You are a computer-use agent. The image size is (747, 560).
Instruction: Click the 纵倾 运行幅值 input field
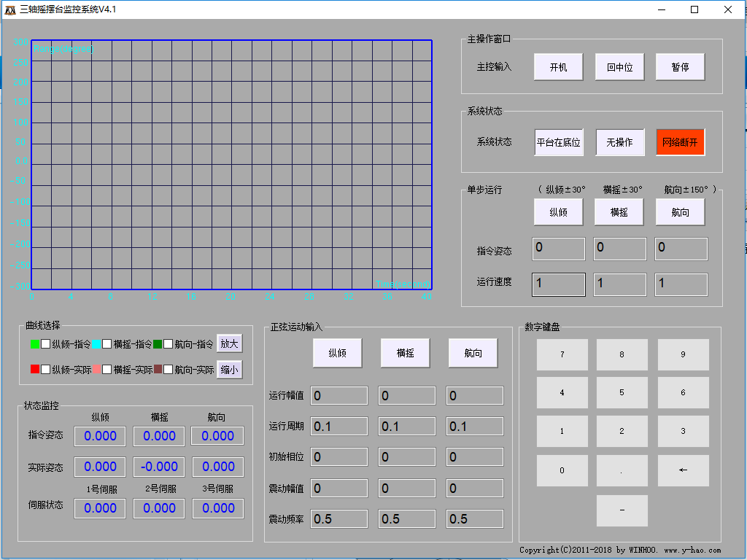(x=339, y=396)
